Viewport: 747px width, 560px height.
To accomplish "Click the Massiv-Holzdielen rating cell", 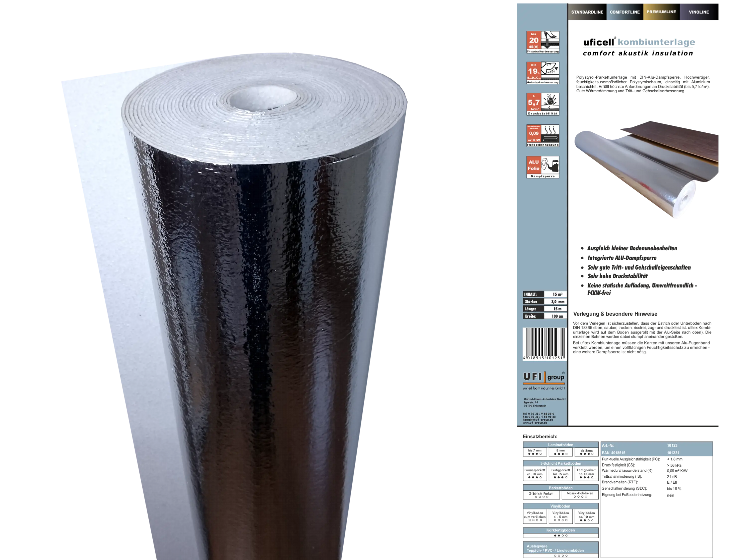I will click(580, 495).
